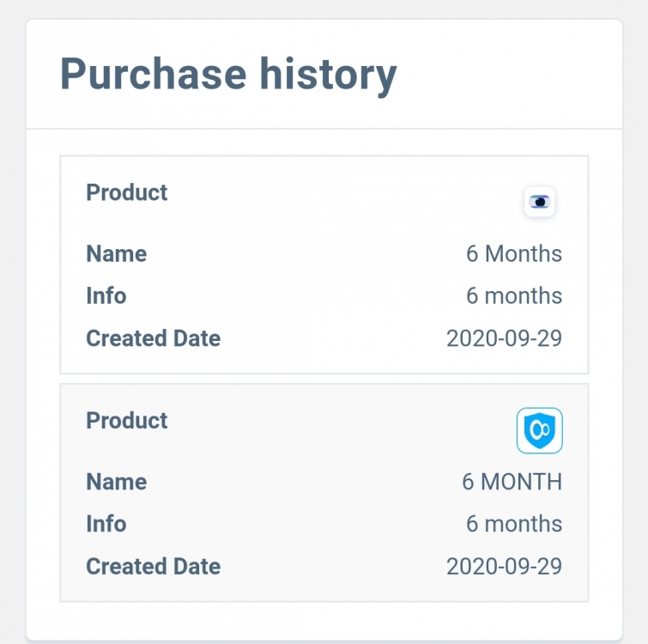Image resolution: width=648 pixels, height=644 pixels.
Task: Click the first purchase's "6 months" info value
Action: (x=513, y=296)
